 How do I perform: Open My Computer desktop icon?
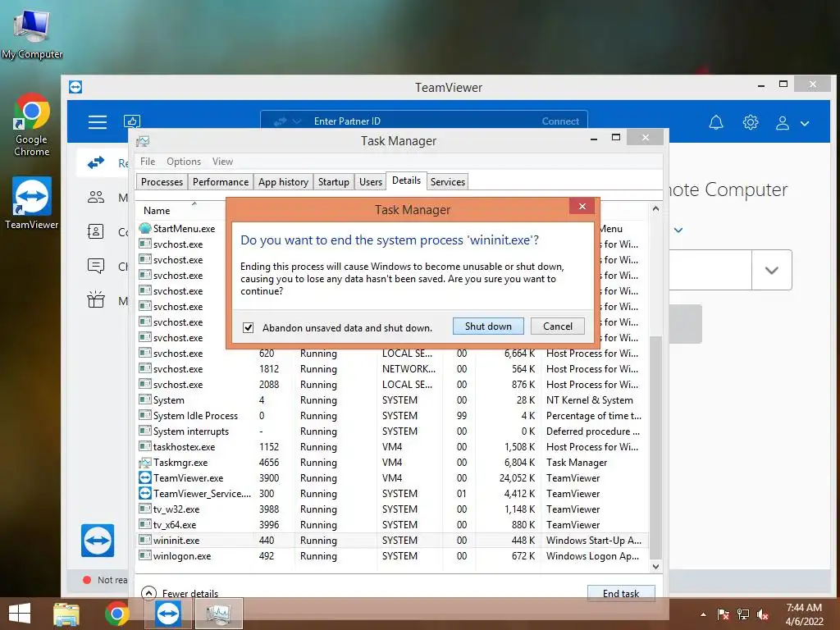(32, 33)
